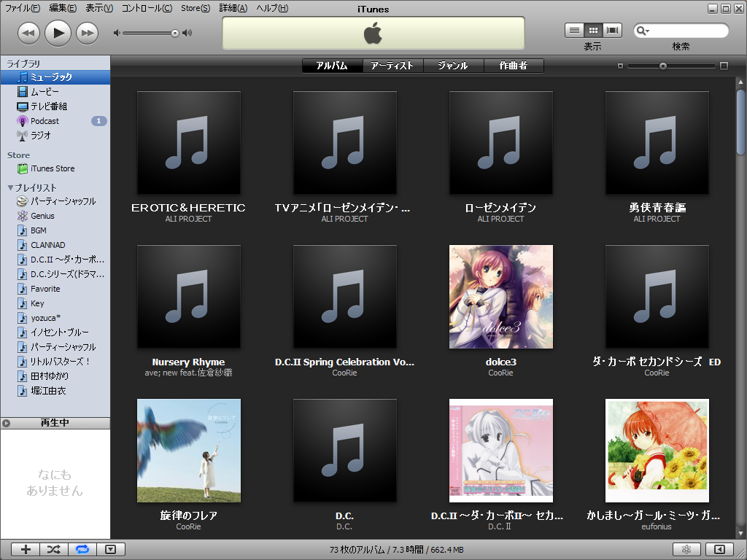Click the 再生中 panel header arrow

click(6, 423)
